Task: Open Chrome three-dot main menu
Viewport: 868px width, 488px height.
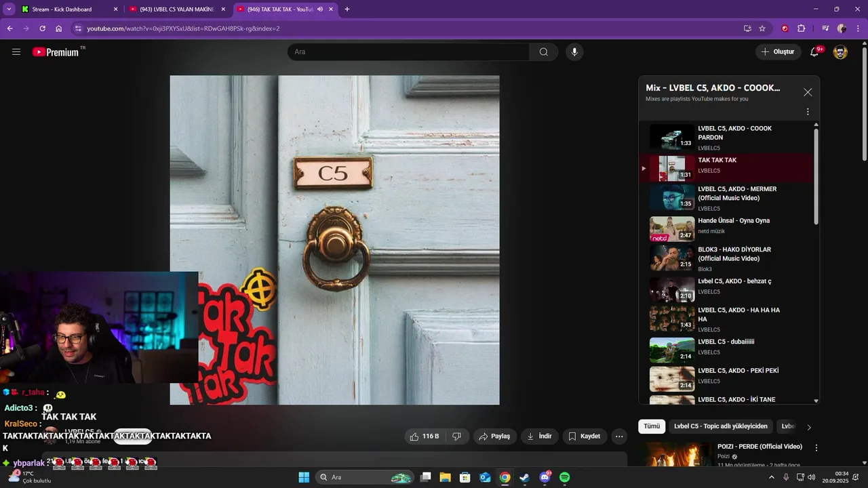Action: click(857, 28)
